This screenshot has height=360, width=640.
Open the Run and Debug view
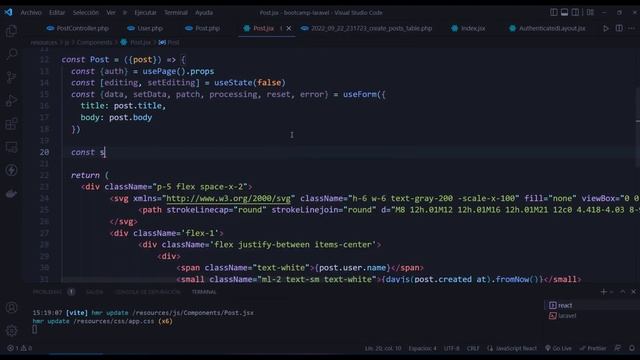11,100
